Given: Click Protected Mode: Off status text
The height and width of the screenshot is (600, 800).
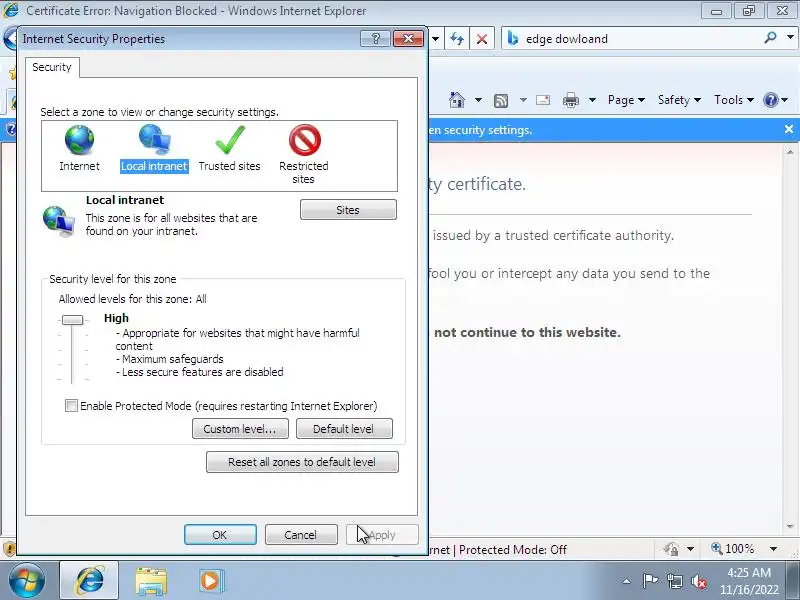Looking at the screenshot, I should click(513, 549).
